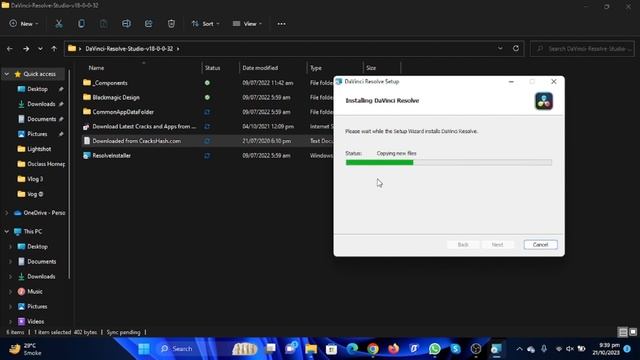Select the CommonAppDataFolder folder
Viewport: 640px width, 360px height.
pos(123,112)
